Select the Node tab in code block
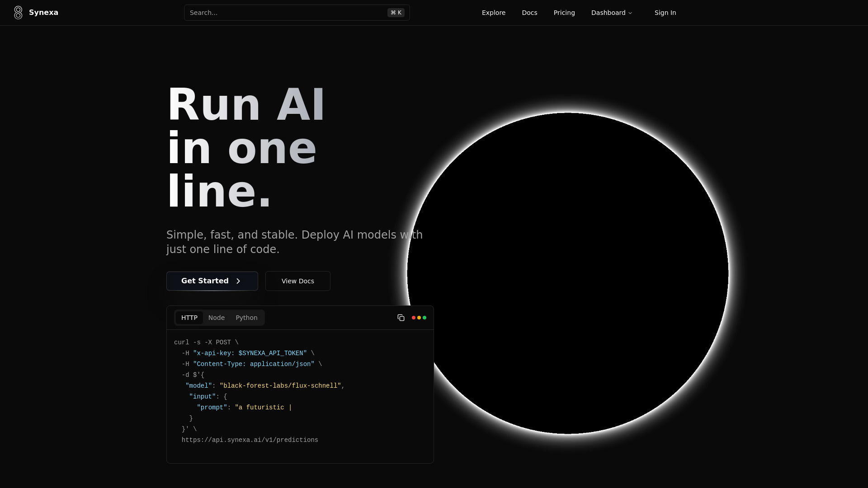The height and width of the screenshot is (488, 868). tap(217, 318)
